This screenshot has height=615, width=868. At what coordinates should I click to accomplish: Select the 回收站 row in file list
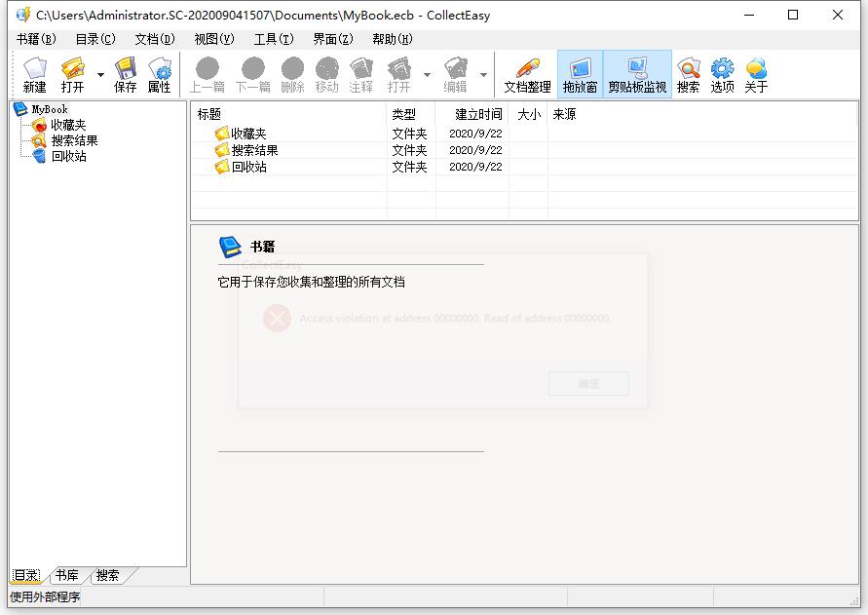[x=248, y=167]
